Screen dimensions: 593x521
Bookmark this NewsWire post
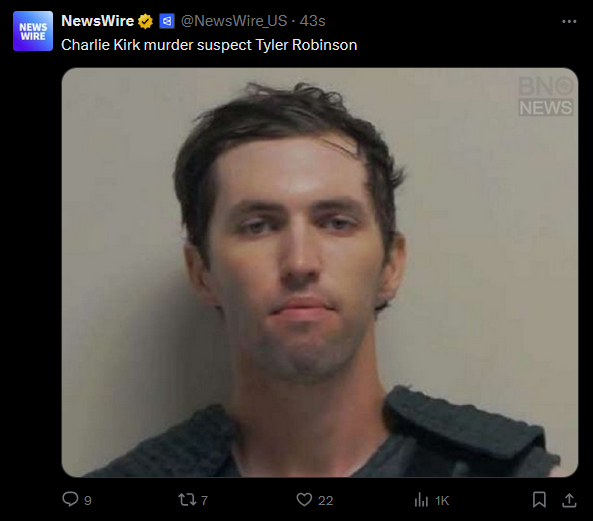point(539,500)
